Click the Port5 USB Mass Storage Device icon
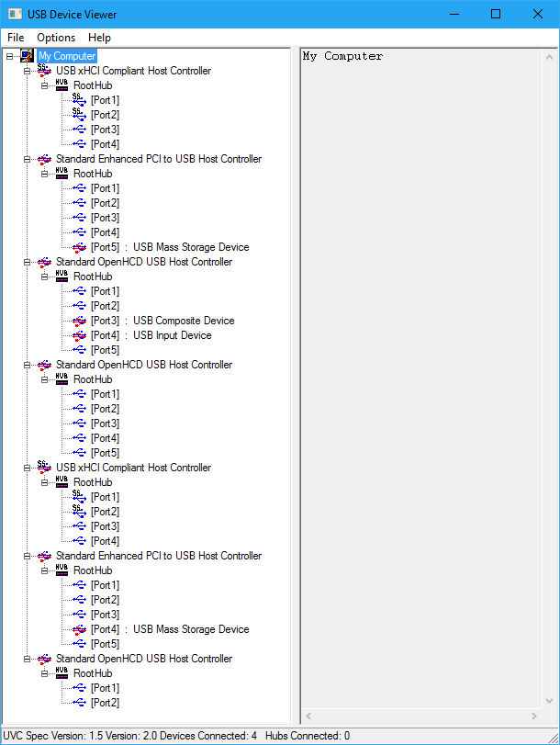The height and width of the screenshot is (745, 560). tap(79, 247)
